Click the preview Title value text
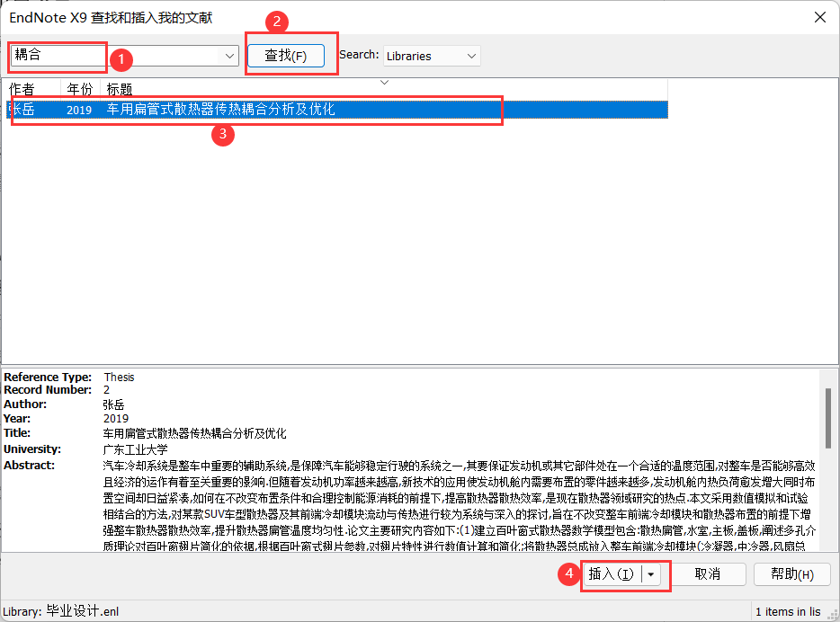This screenshot has width=840, height=622. click(x=194, y=433)
